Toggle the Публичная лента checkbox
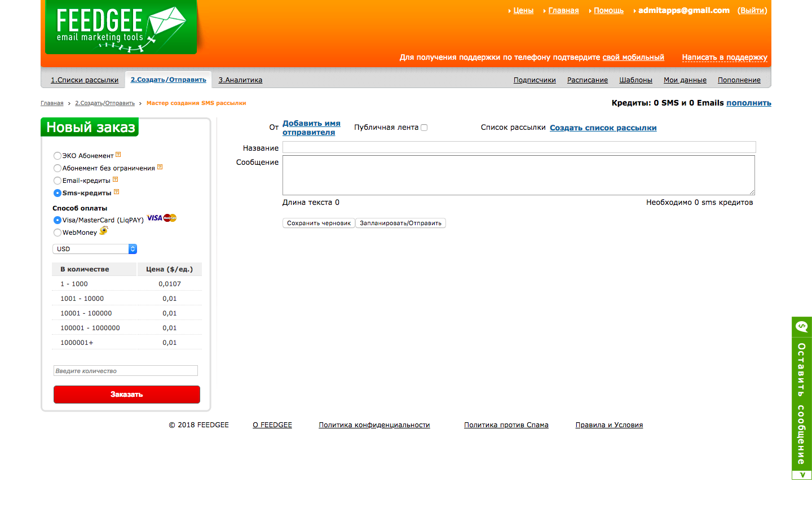Image resolution: width=812 pixels, height=508 pixels. [424, 128]
